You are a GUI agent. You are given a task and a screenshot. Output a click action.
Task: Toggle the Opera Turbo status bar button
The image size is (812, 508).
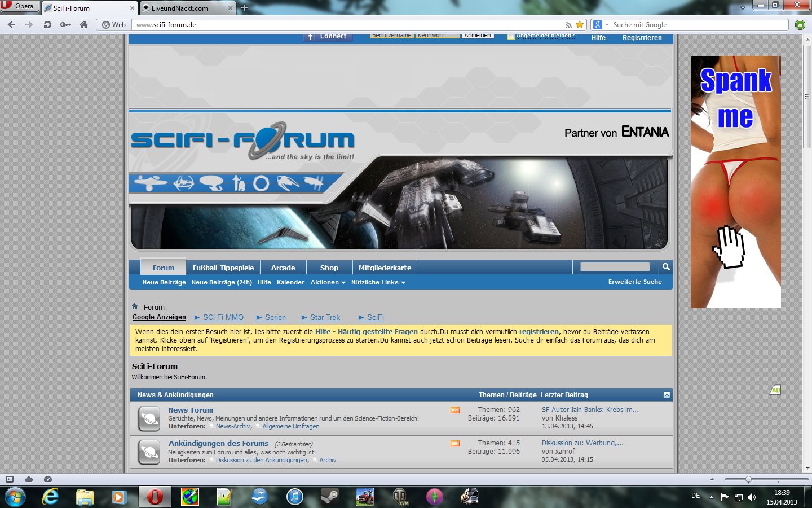[x=48, y=479]
